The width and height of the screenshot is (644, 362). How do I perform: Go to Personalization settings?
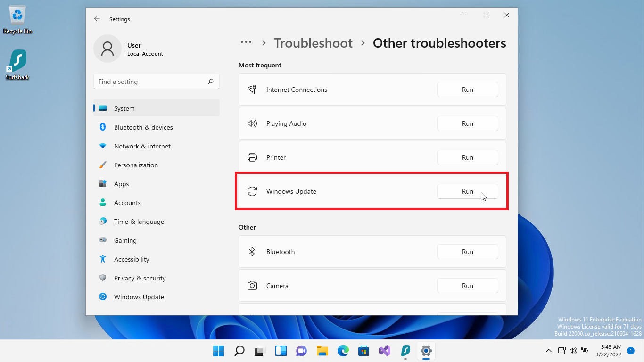[157, 165]
